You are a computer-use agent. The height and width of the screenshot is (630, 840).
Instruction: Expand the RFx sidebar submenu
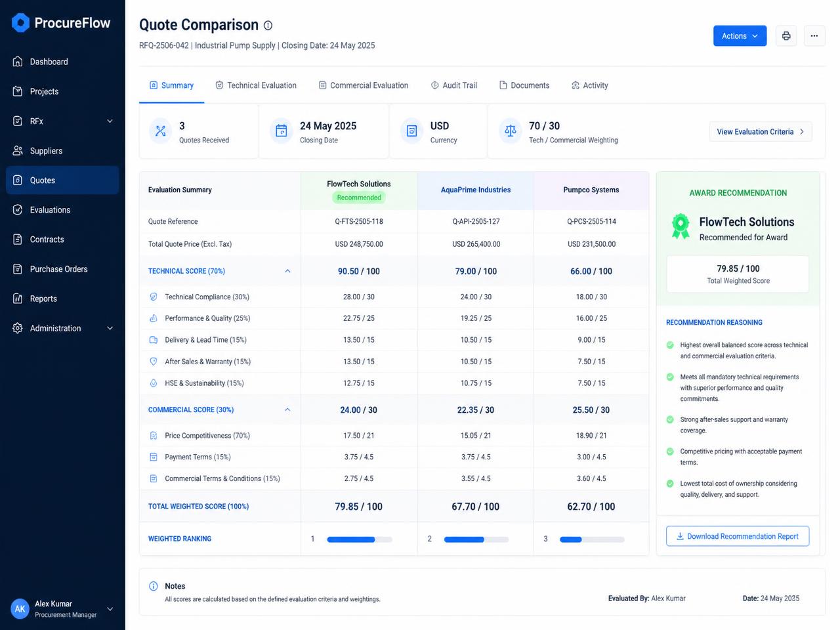tap(110, 121)
